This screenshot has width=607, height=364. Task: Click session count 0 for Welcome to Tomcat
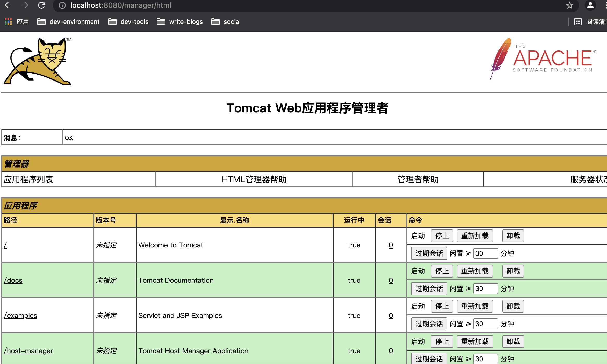tap(391, 245)
